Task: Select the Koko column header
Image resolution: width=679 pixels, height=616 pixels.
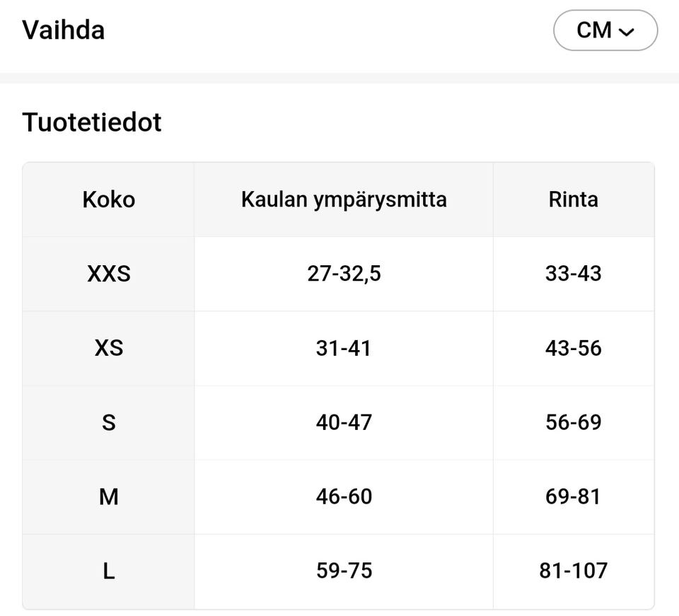Action: [108, 199]
